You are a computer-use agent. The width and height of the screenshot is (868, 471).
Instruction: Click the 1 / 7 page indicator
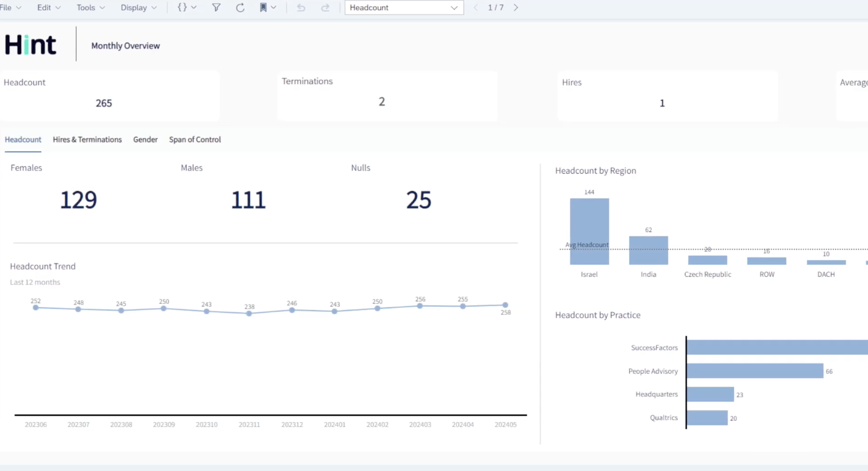pyautogui.click(x=495, y=7)
